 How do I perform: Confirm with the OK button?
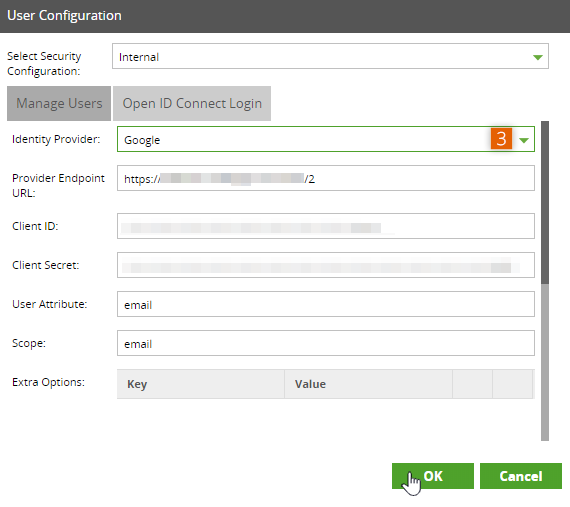[x=433, y=476]
